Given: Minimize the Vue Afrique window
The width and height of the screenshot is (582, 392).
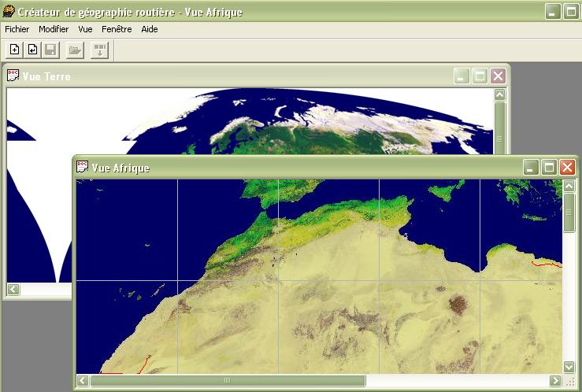Looking at the screenshot, I should tap(531, 167).
